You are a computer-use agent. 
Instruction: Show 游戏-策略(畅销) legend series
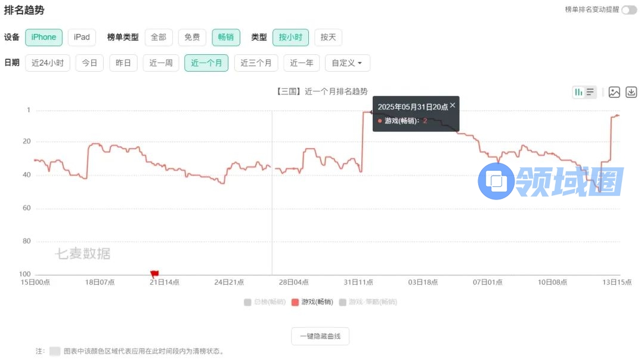tap(367, 302)
